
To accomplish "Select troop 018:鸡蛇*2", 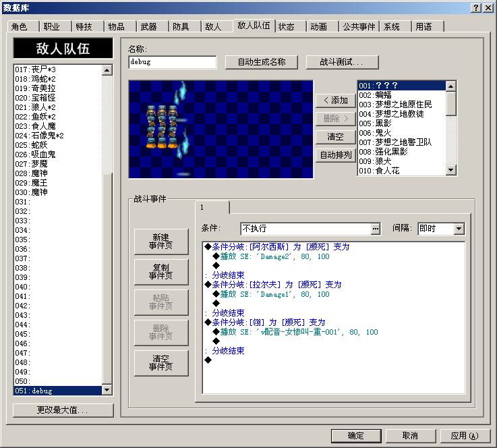I will tap(58, 79).
